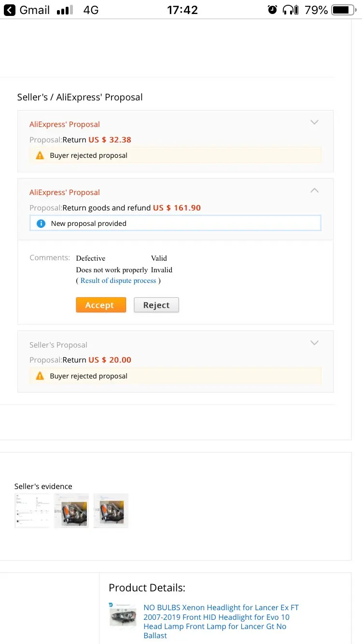Expand the Seller's Proposal section chevron
The image size is (362, 644).
pos(314,343)
